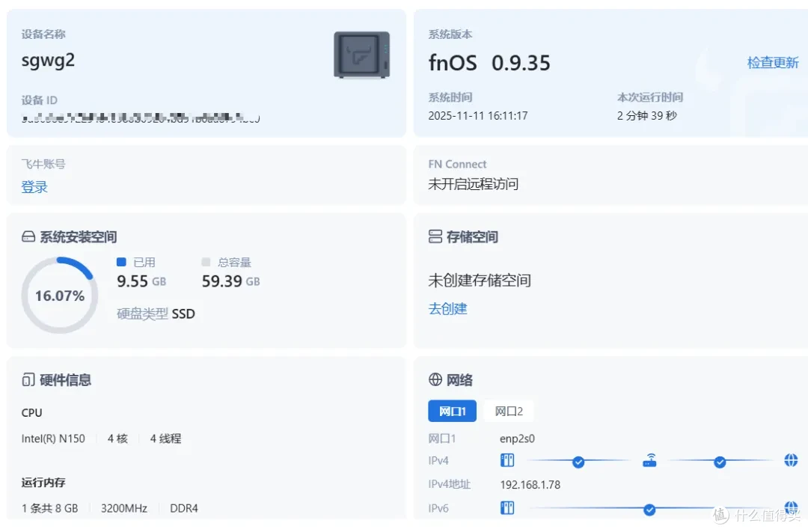This screenshot has height=532, width=808.
Task: Click the IPv6 connection check mark
Action: coord(649,510)
